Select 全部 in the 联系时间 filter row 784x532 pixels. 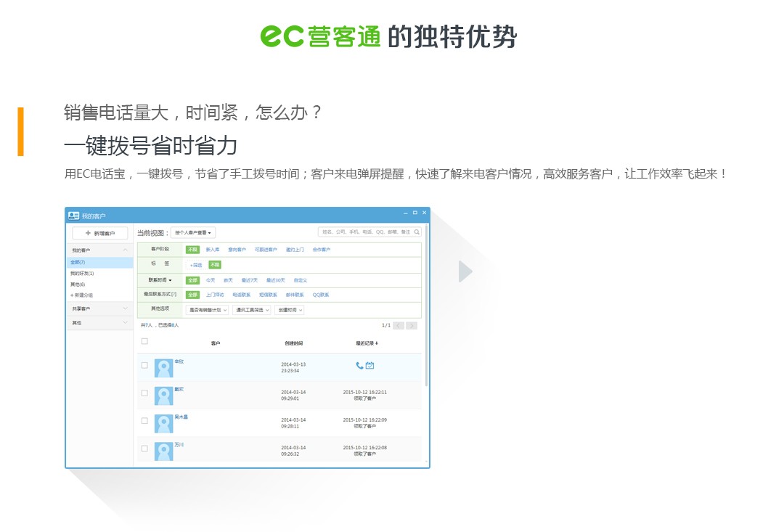(192, 280)
